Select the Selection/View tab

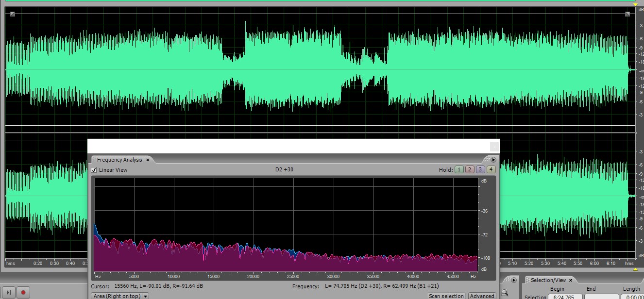pyautogui.click(x=548, y=280)
